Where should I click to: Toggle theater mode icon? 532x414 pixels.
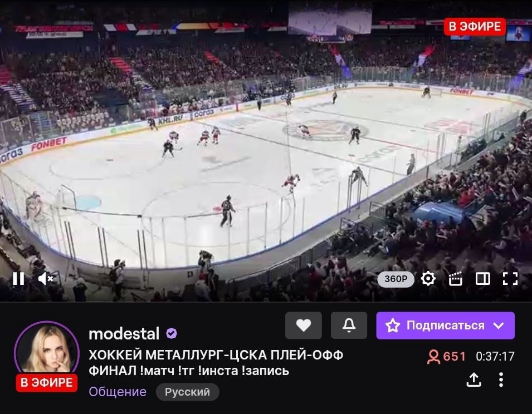coord(483,279)
